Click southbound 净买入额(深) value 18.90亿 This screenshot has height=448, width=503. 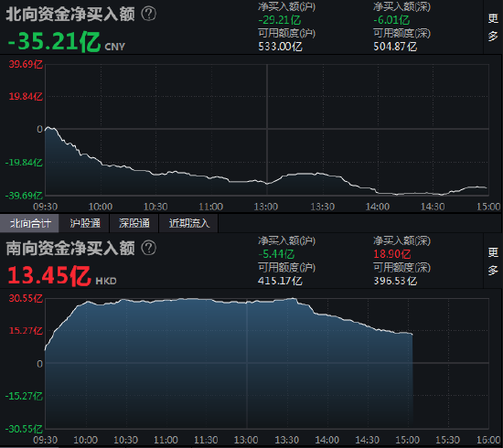point(392,254)
